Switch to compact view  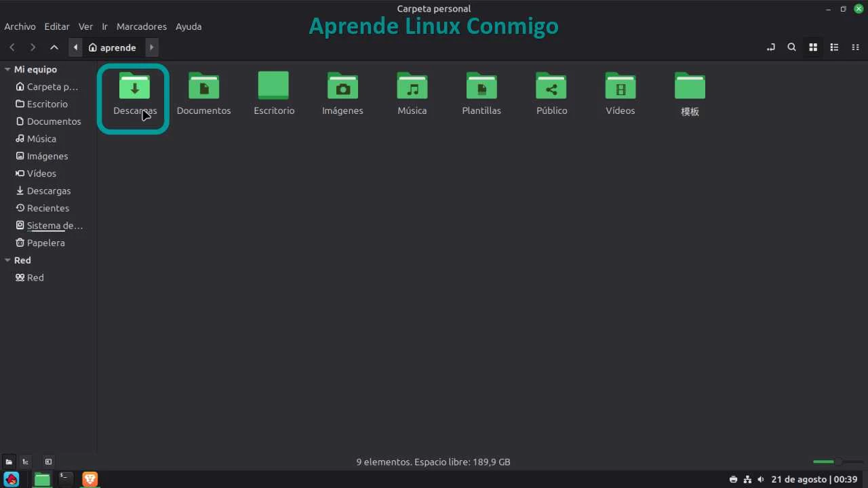[856, 47]
